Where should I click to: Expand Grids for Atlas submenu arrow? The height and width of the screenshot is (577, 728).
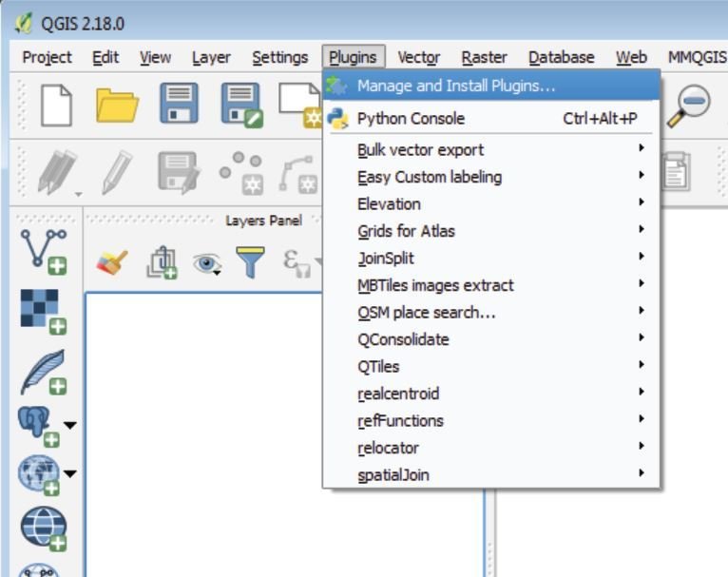[x=642, y=228]
